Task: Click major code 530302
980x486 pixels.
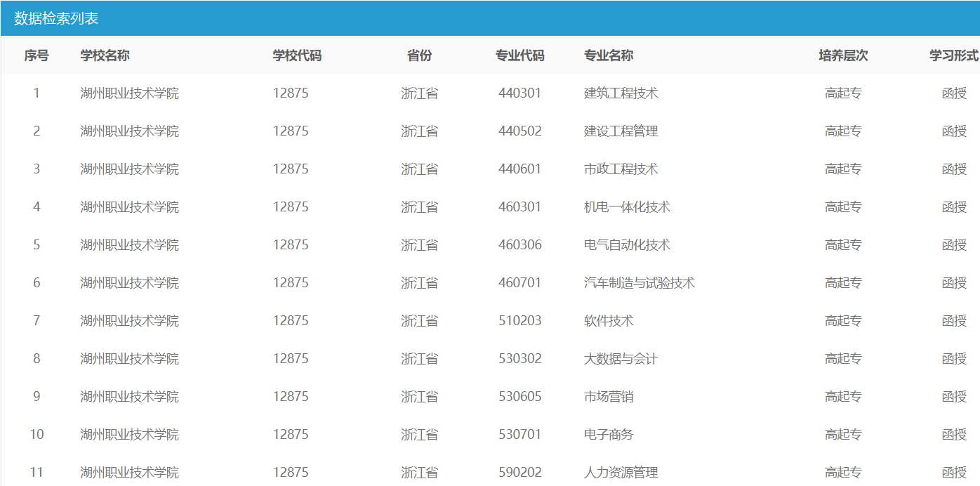Action: click(520, 359)
